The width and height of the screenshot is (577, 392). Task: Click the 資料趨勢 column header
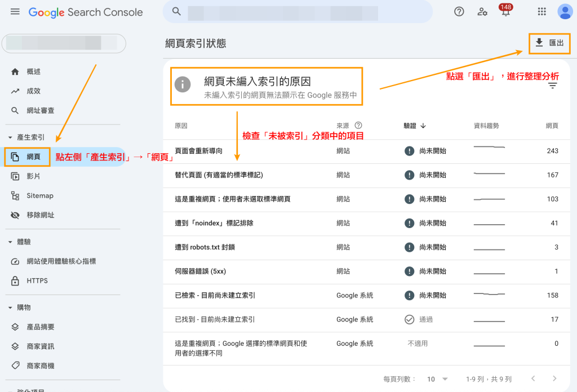[x=486, y=126]
